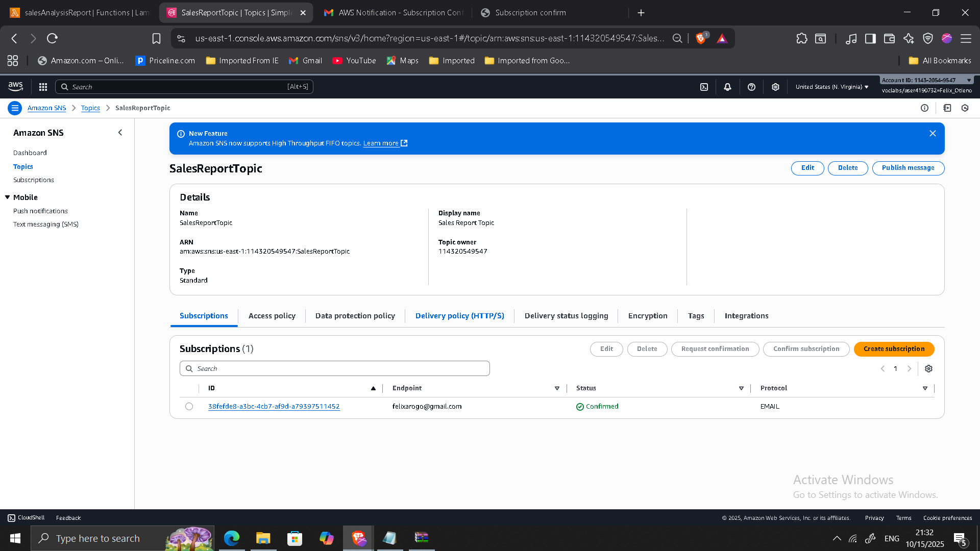Switch to the Access policy tab
This screenshot has width=980, height=551.
(x=272, y=316)
